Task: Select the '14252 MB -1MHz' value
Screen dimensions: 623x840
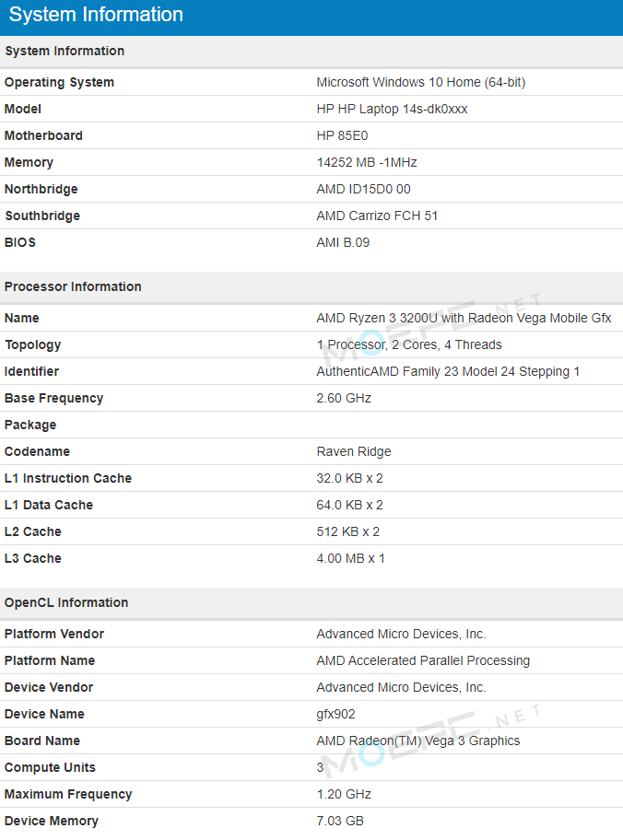Action: pos(367,162)
